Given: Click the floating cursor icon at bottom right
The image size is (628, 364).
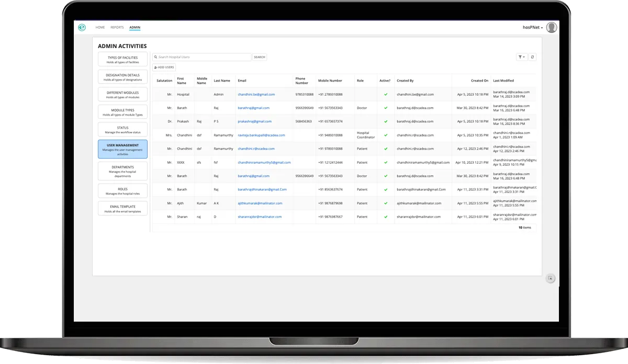Looking at the screenshot, I should coord(550,278).
